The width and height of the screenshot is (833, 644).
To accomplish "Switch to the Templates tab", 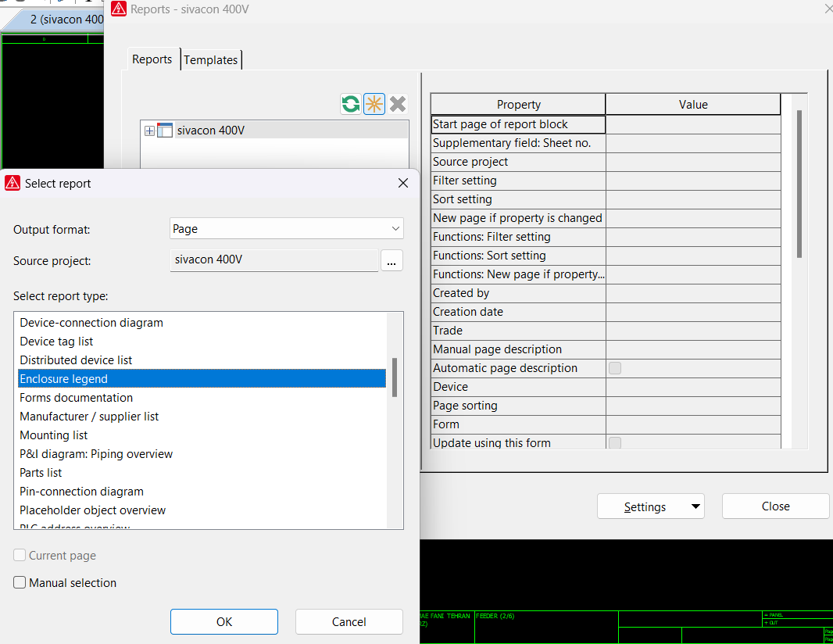I will 211,60.
